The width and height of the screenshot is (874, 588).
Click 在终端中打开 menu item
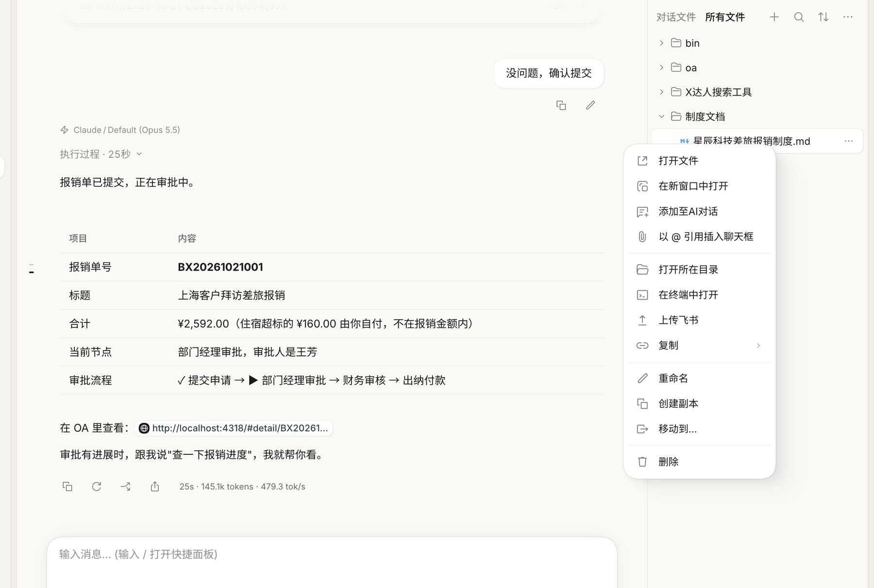tap(699, 295)
